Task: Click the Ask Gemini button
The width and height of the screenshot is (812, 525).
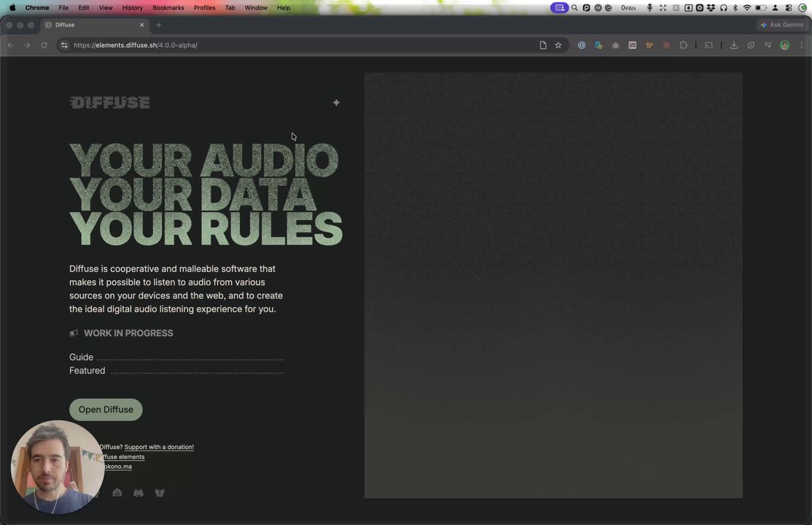Action: 782,25
